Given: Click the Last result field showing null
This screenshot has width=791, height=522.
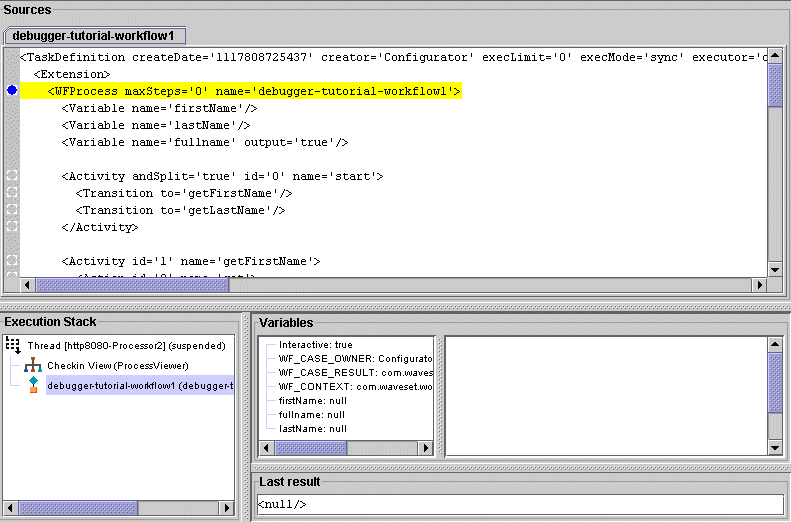Looking at the screenshot, I should [x=520, y=504].
